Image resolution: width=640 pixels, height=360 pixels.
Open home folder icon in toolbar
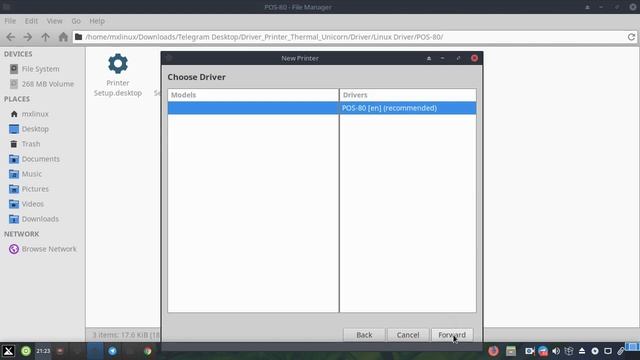pyautogui.click(x=63, y=37)
